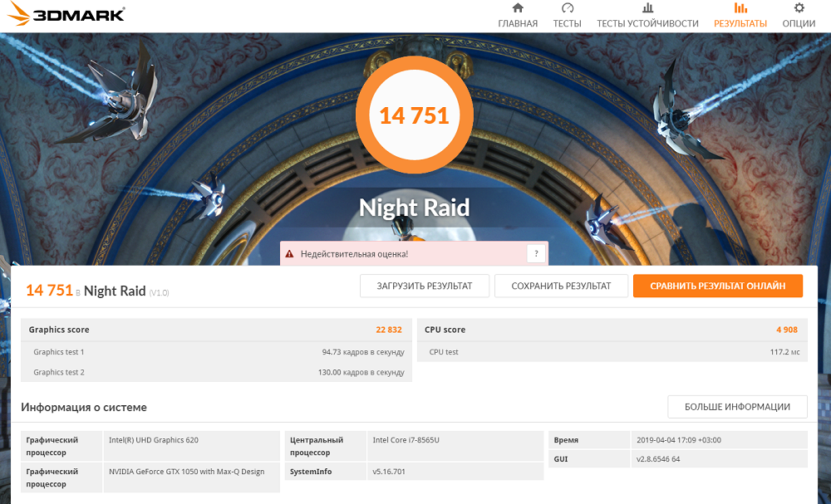
Task: Click the gauge icon above ТЕСТЫ
Action: click(567, 8)
